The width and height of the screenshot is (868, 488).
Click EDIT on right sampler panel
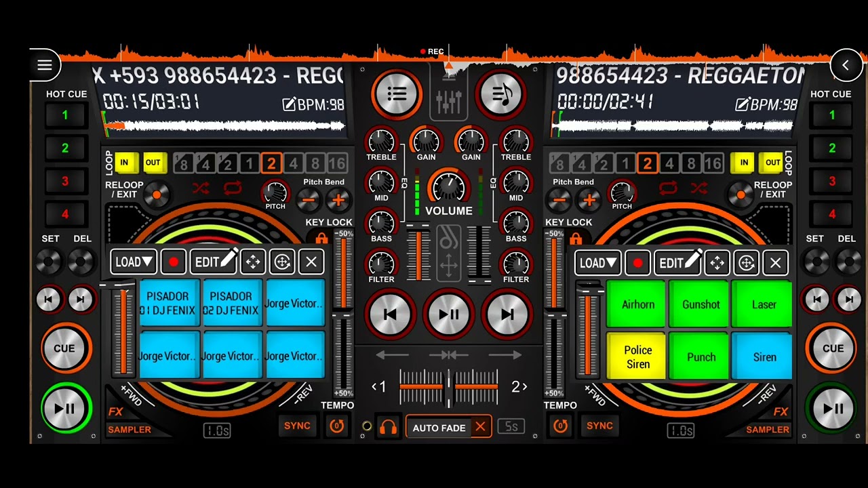[678, 262]
